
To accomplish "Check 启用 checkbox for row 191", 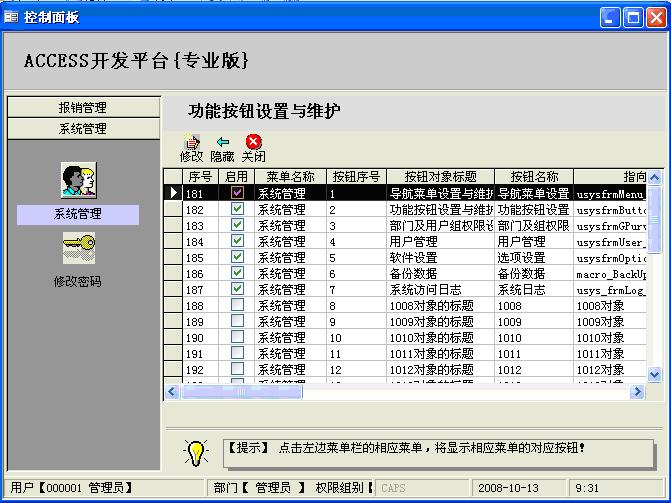I will pos(237,352).
